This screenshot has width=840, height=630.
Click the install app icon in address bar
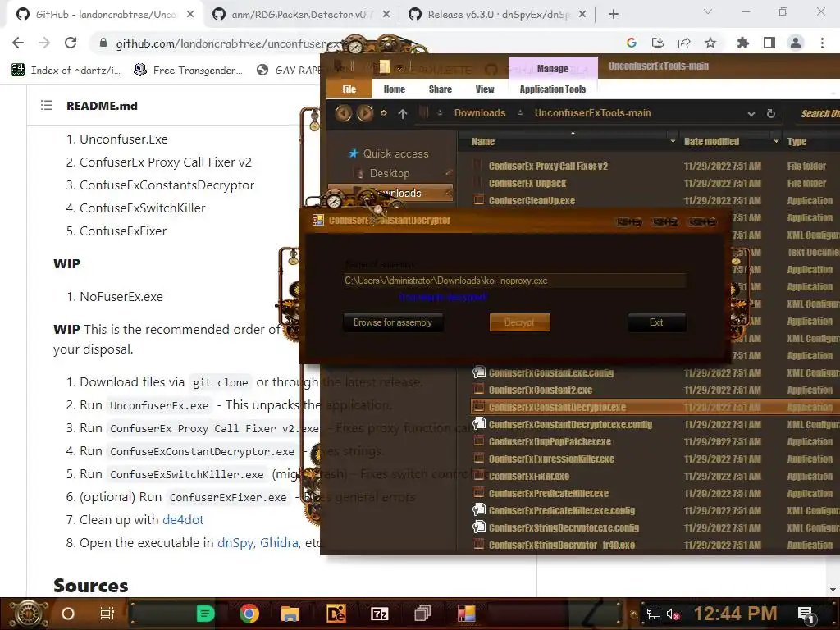(658, 43)
